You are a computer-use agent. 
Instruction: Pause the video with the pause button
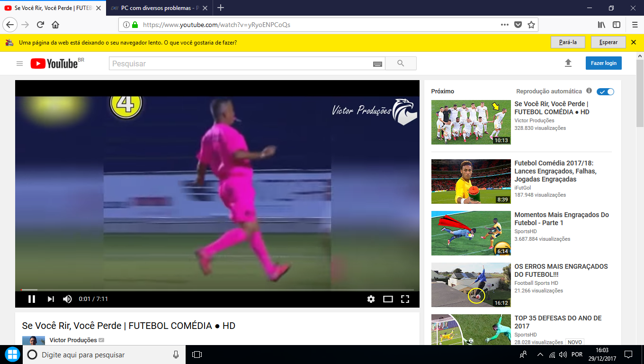32,299
